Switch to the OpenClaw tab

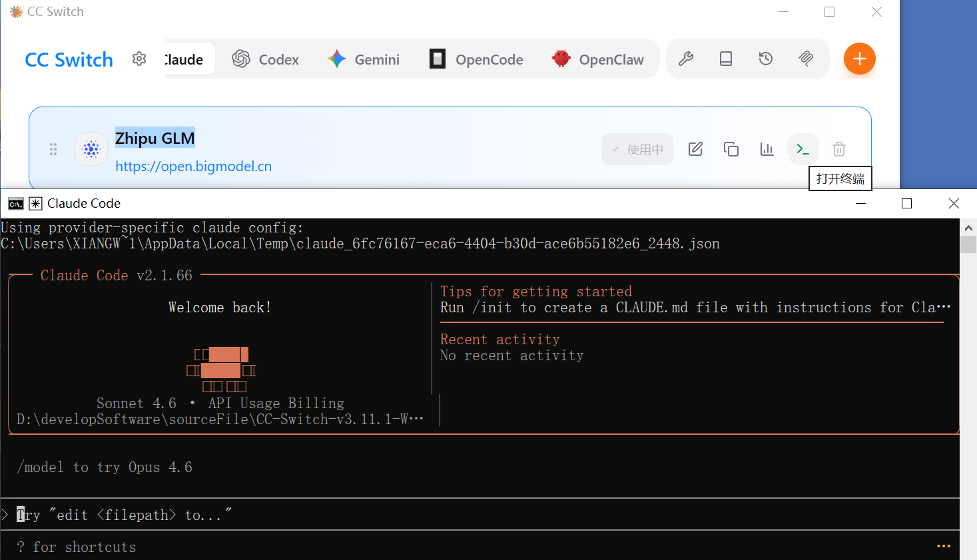598,59
